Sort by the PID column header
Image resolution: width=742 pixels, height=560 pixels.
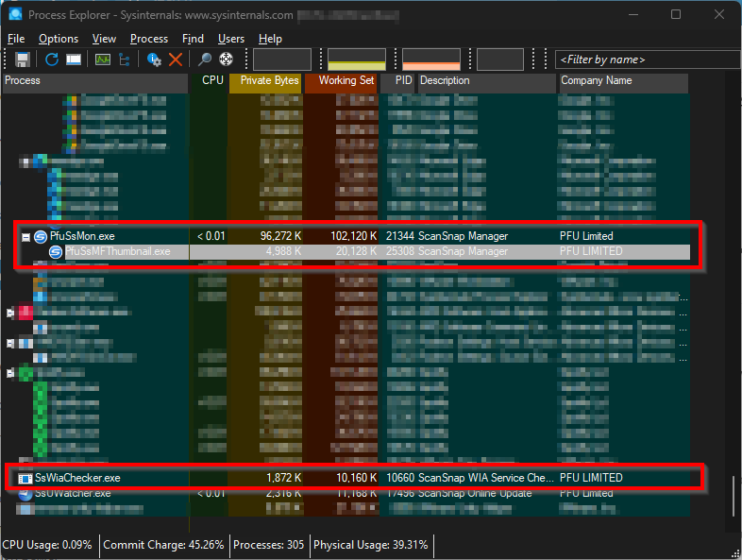tap(397, 81)
